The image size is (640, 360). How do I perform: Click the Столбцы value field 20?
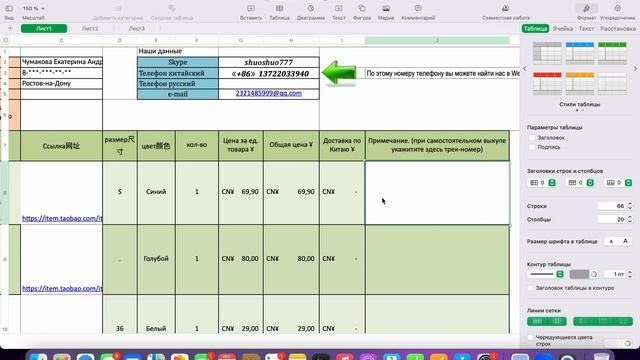[x=611, y=219]
